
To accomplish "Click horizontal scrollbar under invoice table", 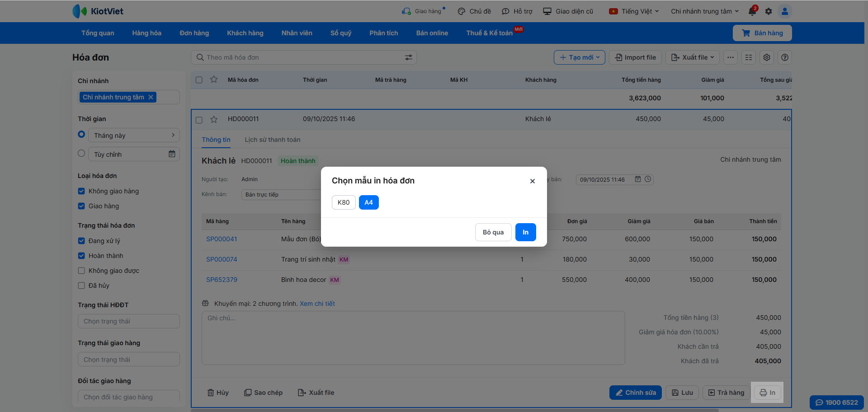I will pyautogui.click(x=455, y=410).
